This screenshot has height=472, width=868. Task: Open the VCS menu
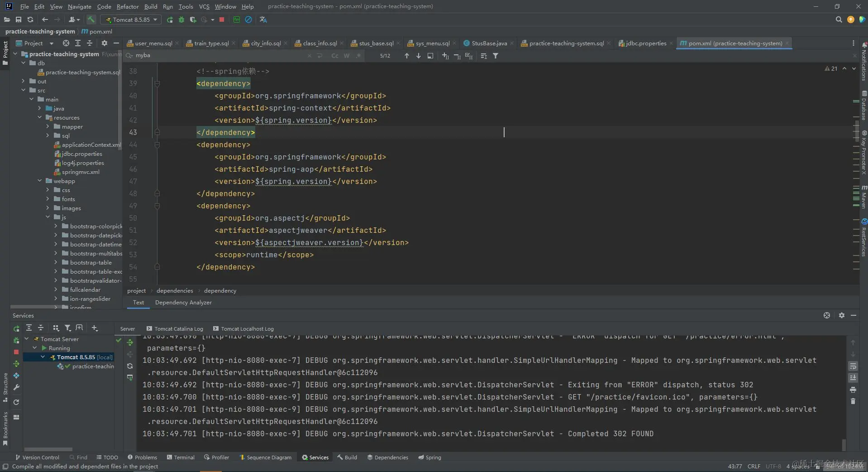(204, 6)
